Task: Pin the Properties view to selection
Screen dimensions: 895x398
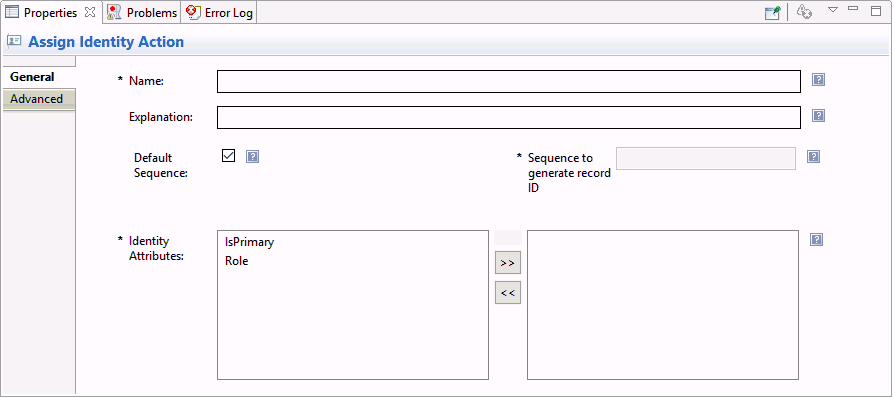Action: (772, 13)
